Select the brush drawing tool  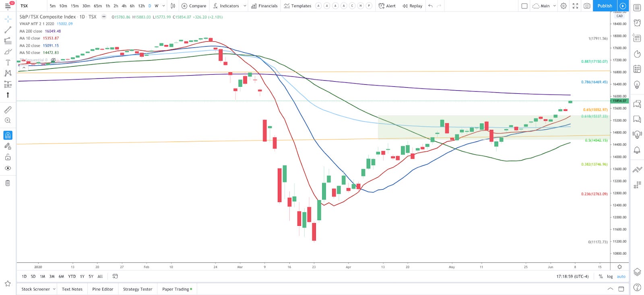pos(8,52)
